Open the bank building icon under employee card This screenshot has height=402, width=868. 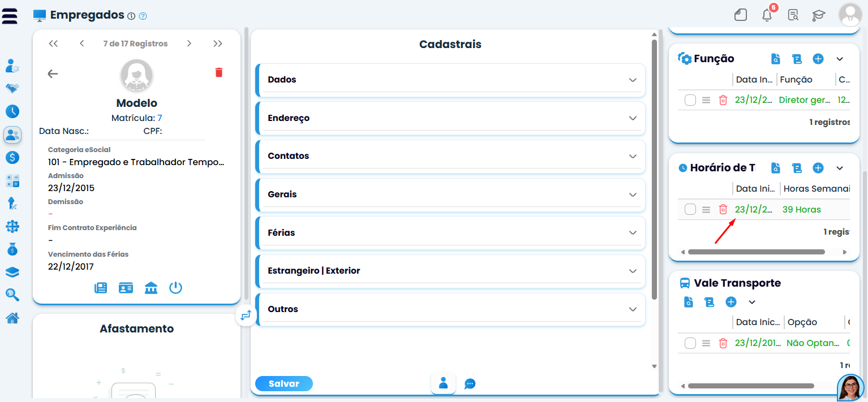[x=151, y=288]
